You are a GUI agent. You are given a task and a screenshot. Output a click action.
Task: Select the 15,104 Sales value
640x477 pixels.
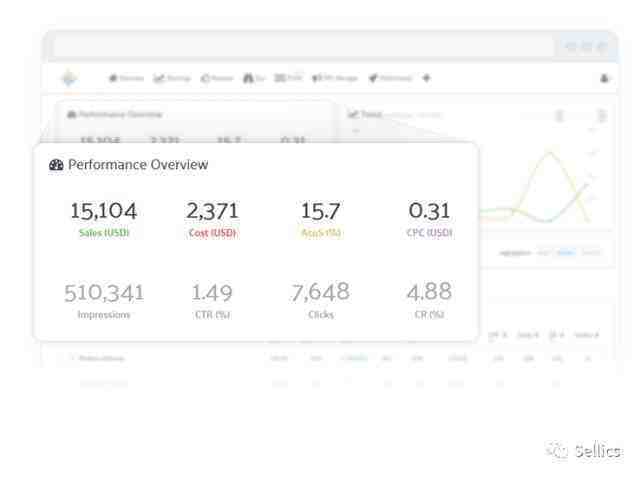[104, 211]
